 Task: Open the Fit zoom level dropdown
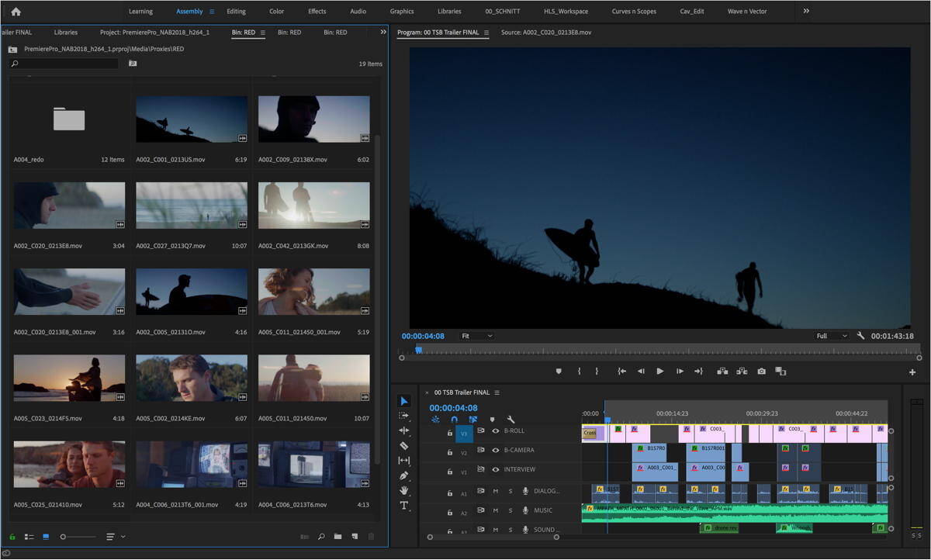[x=476, y=336]
